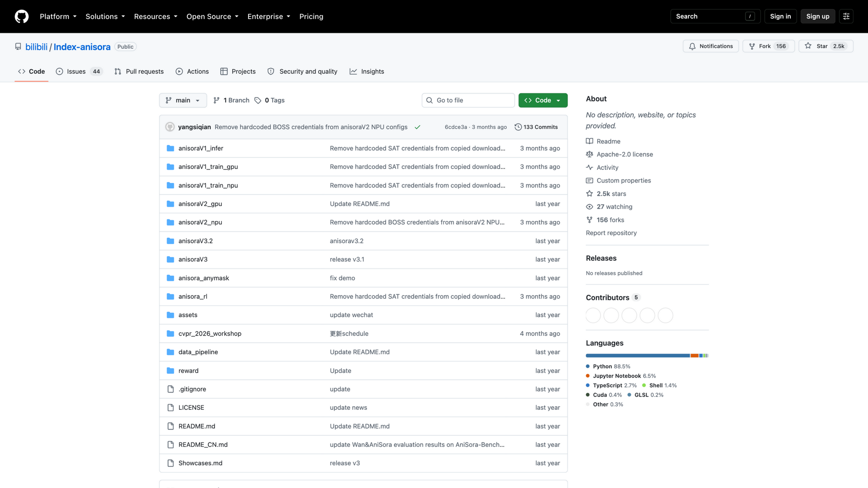Switch to the Issues tab
The width and height of the screenshot is (868, 488).
tap(79, 71)
